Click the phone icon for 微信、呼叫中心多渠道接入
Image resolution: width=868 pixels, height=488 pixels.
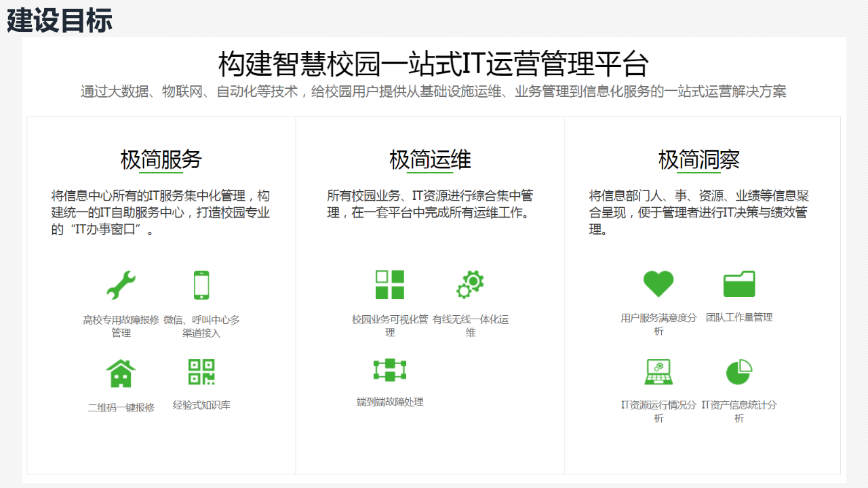(x=200, y=284)
